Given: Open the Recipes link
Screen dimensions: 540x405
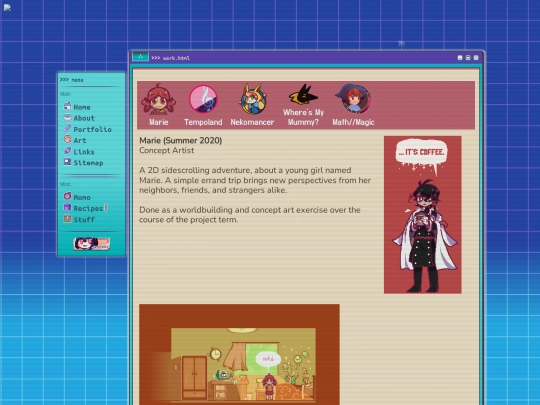Looking at the screenshot, I should point(89,208).
